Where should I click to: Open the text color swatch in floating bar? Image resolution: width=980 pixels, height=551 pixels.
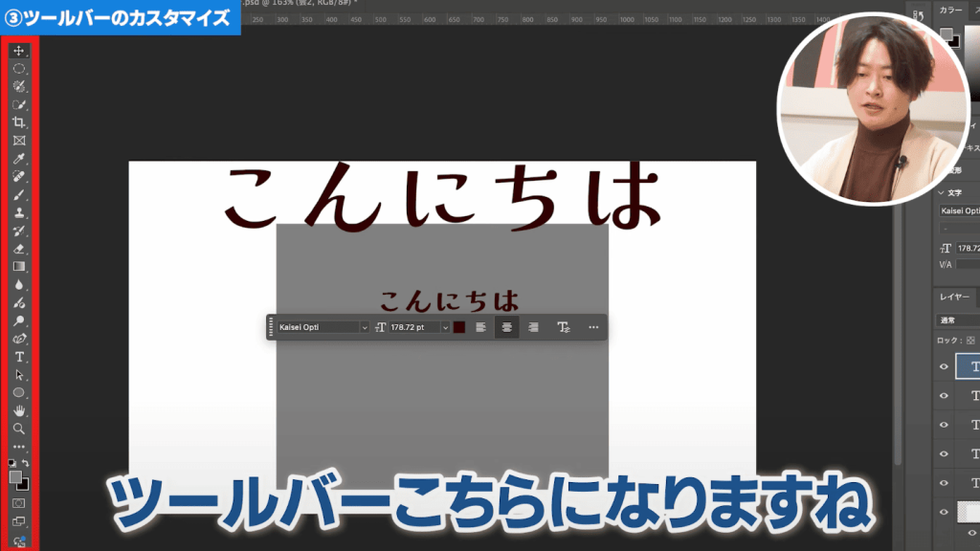[459, 327]
